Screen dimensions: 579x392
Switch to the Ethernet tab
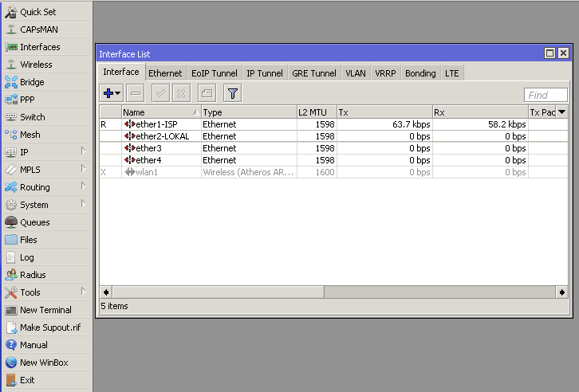tap(165, 73)
